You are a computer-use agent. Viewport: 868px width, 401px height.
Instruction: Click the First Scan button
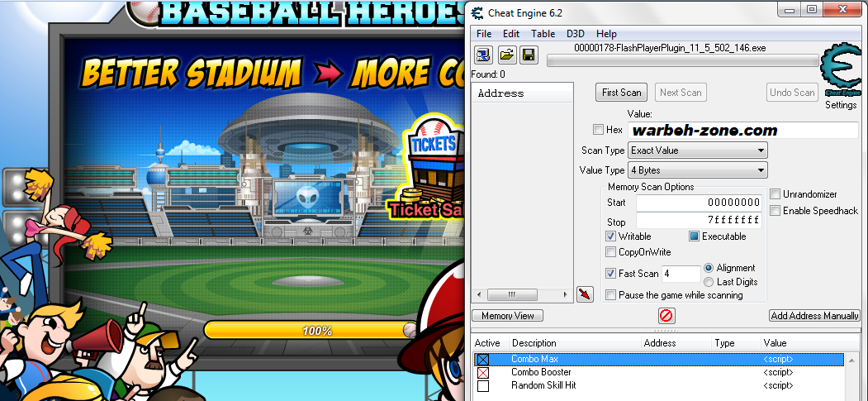point(621,93)
